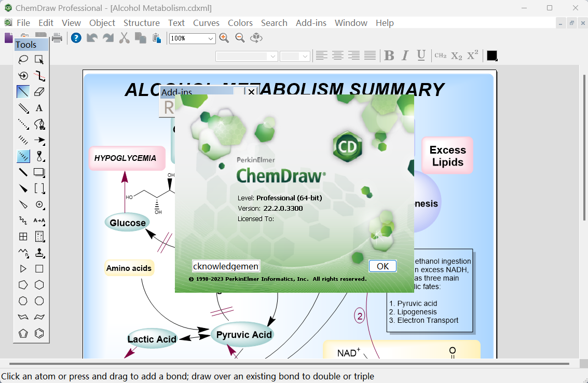Select the Cyclohexane Chair 1 tool
The width and height of the screenshot is (588, 383).
point(23,318)
